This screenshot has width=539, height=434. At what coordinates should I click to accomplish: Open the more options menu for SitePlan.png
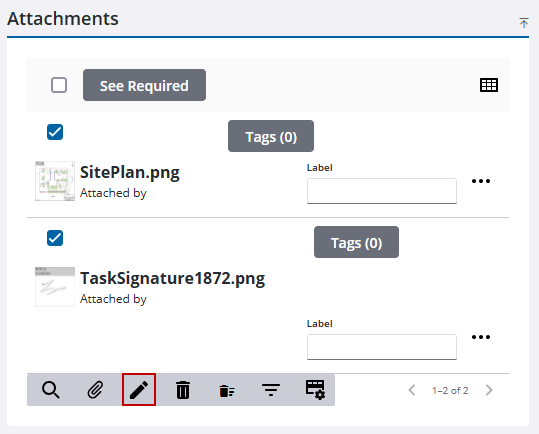pos(481,181)
